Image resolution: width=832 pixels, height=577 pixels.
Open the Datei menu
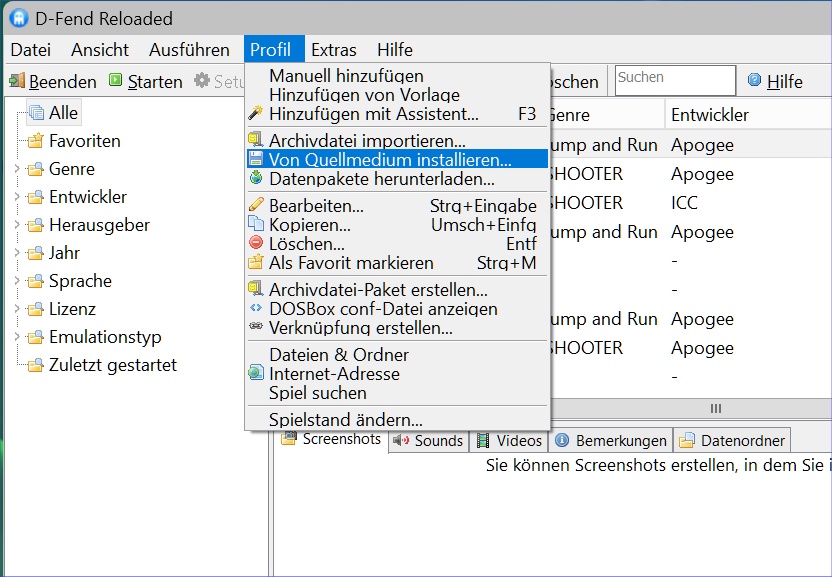click(31, 49)
